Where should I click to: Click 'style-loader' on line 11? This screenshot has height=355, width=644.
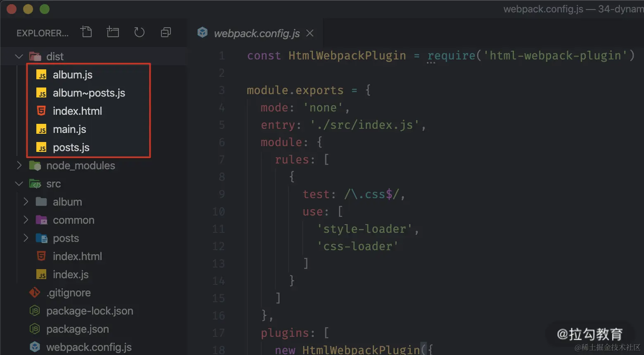point(365,229)
